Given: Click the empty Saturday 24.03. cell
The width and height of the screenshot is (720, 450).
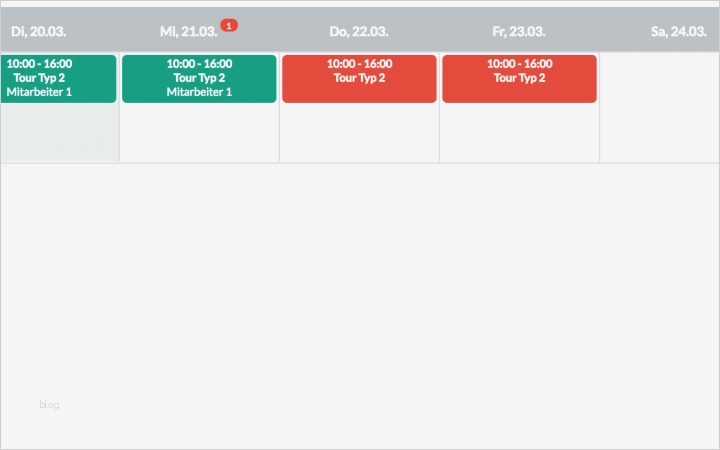Looking at the screenshot, I should click(x=660, y=107).
